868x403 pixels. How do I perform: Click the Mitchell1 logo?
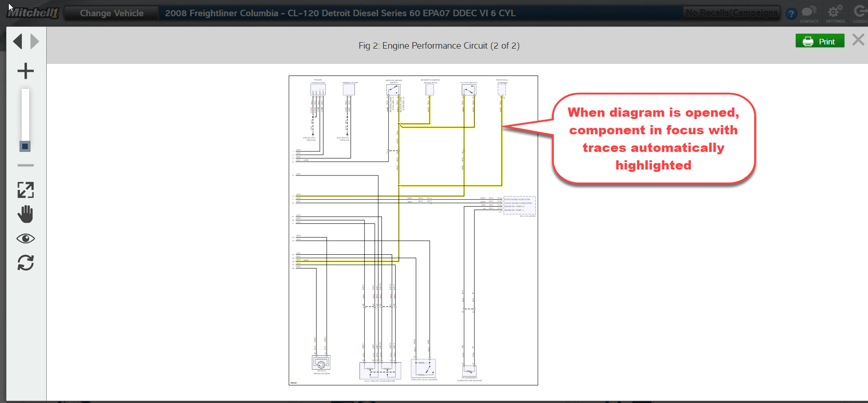point(32,13)
